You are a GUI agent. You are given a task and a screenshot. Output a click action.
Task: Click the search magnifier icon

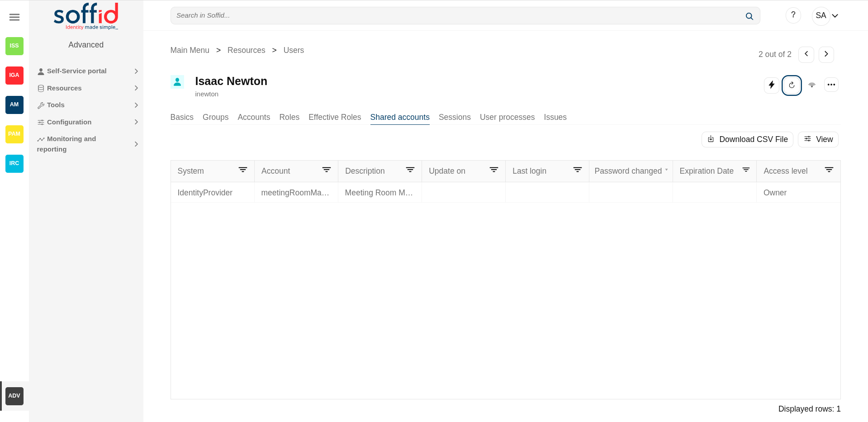[749, 16]
